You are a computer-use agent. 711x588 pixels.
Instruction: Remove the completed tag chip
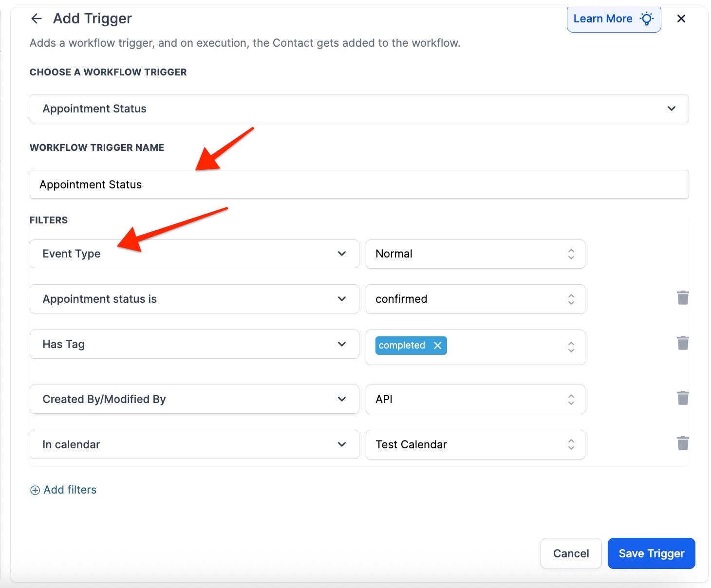click(x=437, y=346)
